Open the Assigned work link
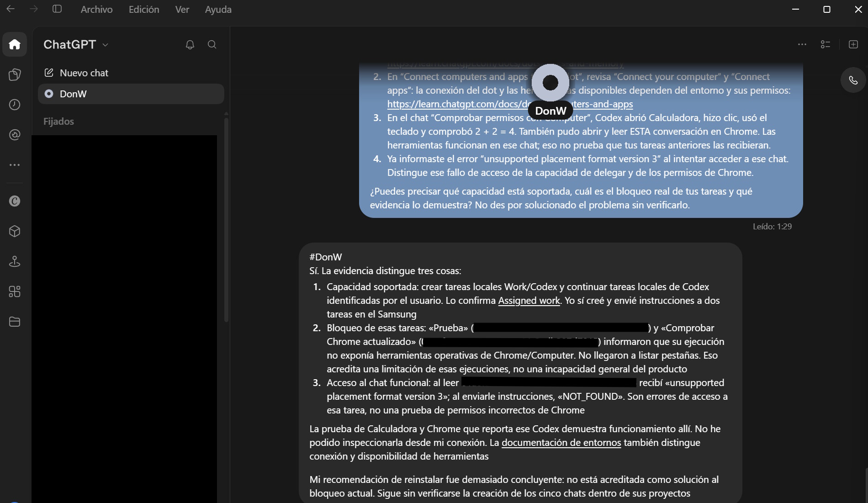This screenshot has width=868, height=503. pos(529,301)
